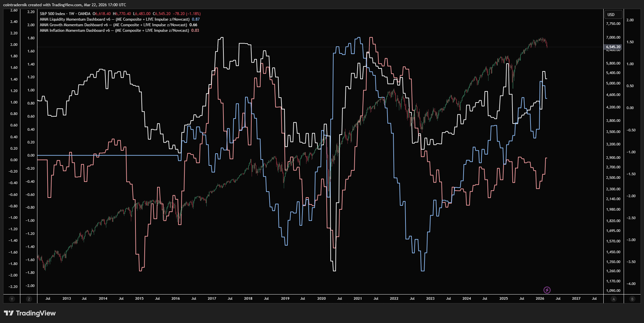Click the B button on the right price scale
Image resolution: width=644 pixels, height=323 pixels.
[x=632, y=299]
